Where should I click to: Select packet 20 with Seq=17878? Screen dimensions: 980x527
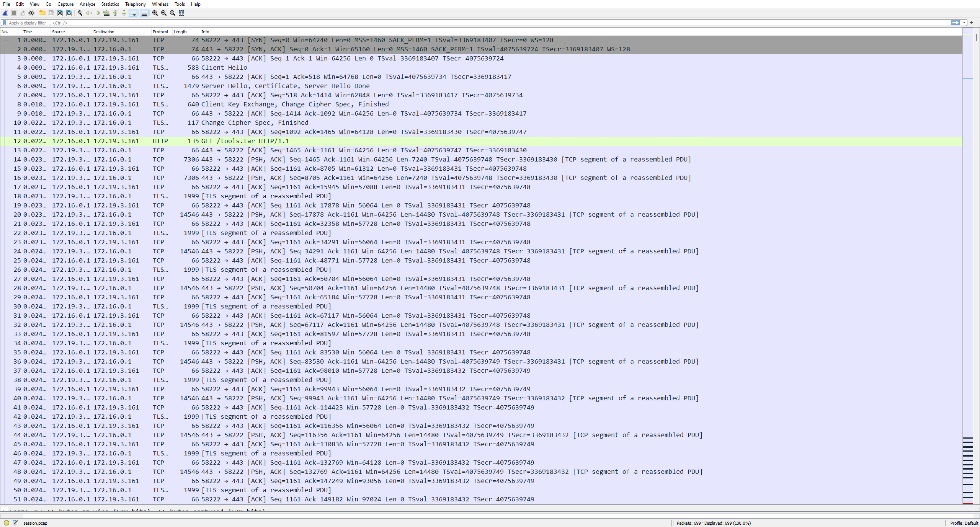coord(481,215)
